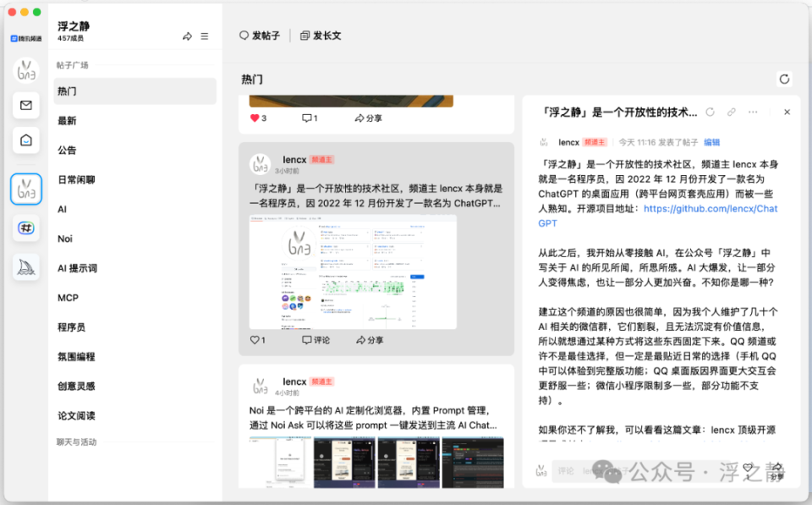The height and width of the screenshot is (505, 812).
Task: Expand the 聊天与活动 section
Action: click(78, 441)
